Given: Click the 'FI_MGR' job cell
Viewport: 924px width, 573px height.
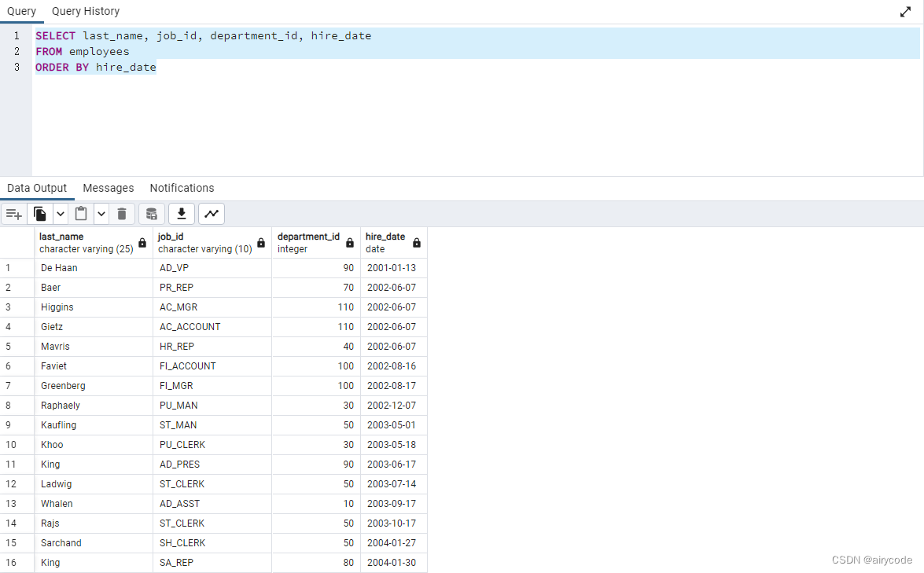Looking at the screenshot, I should point(212,386).
